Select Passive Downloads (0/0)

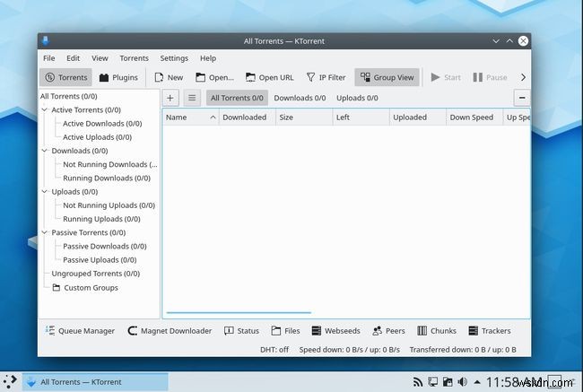(105, 246)
